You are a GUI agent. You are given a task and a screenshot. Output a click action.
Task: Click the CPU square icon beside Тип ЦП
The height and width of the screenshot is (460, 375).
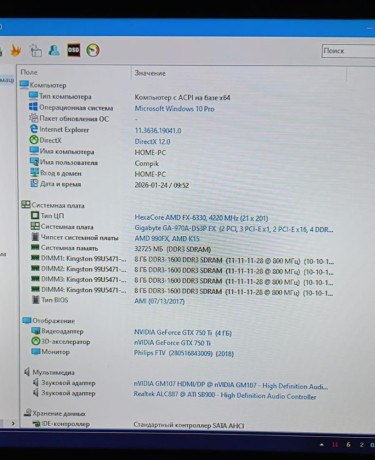click(35, 215)
